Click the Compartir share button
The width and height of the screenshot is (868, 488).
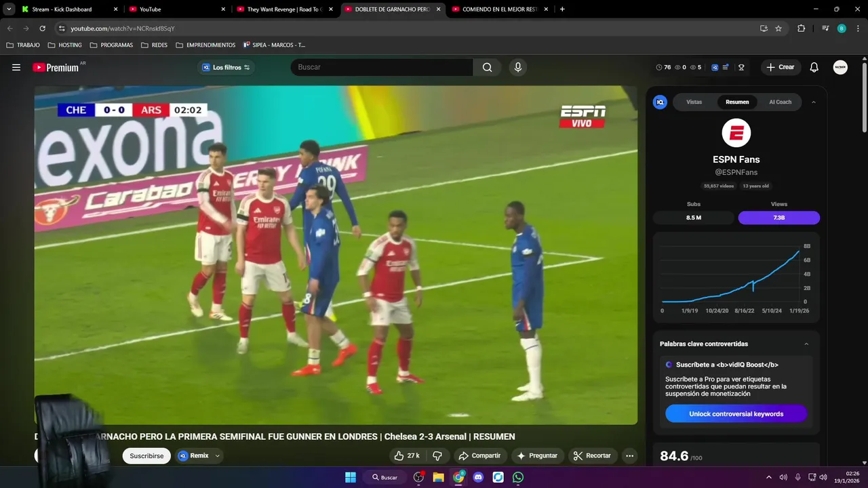coord(479,455)
